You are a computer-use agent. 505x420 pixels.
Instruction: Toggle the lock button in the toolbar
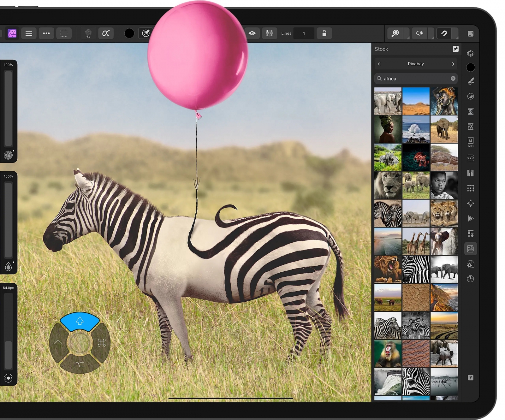click(324, 33)
